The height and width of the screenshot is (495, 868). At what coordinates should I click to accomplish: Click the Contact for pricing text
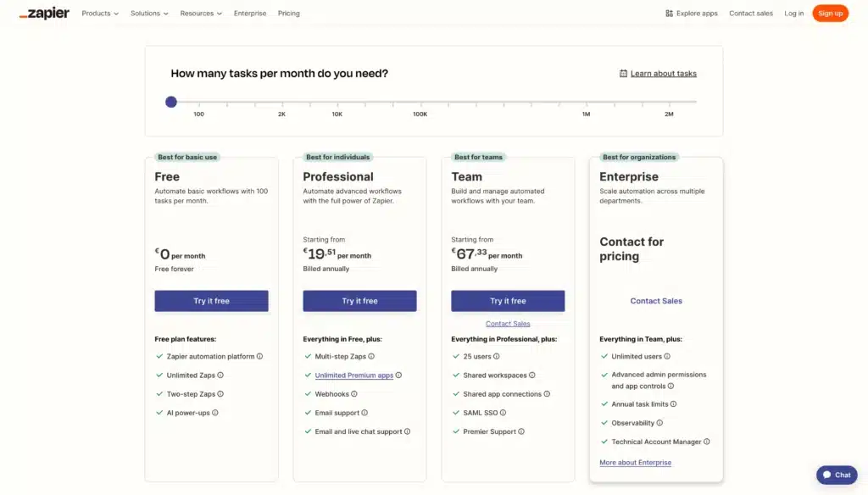coord(632,249)
